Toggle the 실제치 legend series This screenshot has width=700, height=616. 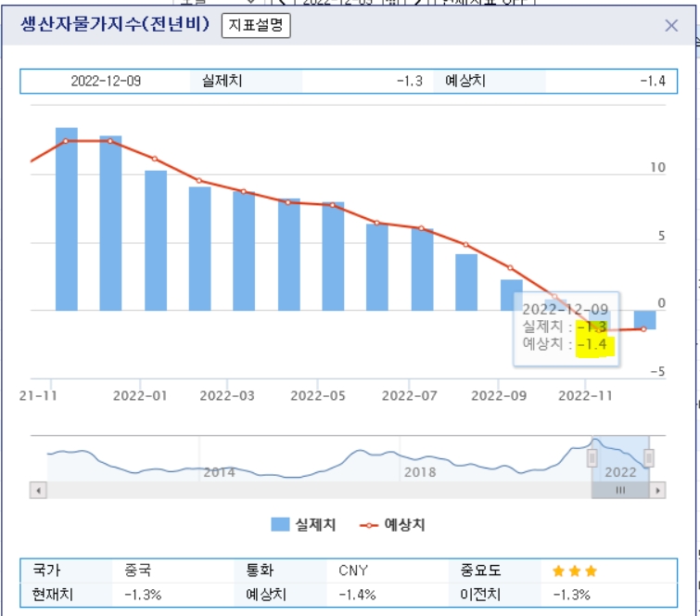(303, 524)
